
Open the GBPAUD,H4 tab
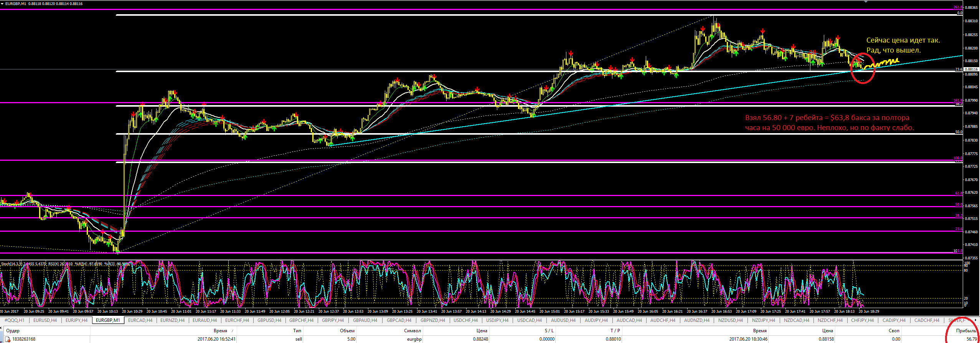(x=365, y=320)
